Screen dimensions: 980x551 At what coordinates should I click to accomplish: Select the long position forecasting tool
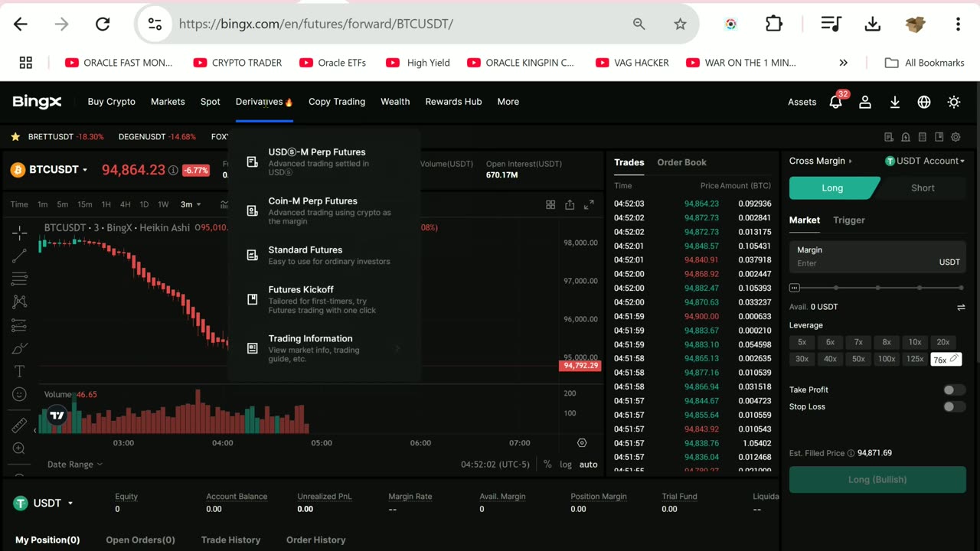pos(20,325)
